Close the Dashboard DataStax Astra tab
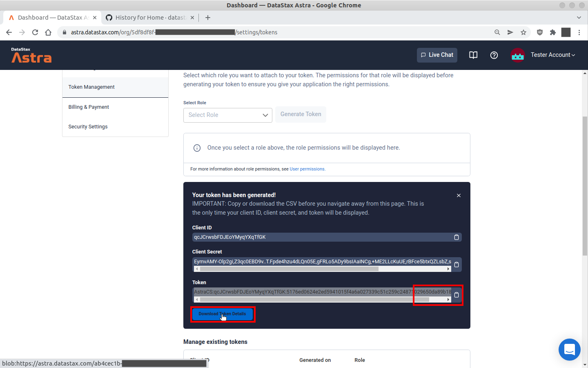Image resolution: width=588 pixels, height=368 pixels. [95, 18]
